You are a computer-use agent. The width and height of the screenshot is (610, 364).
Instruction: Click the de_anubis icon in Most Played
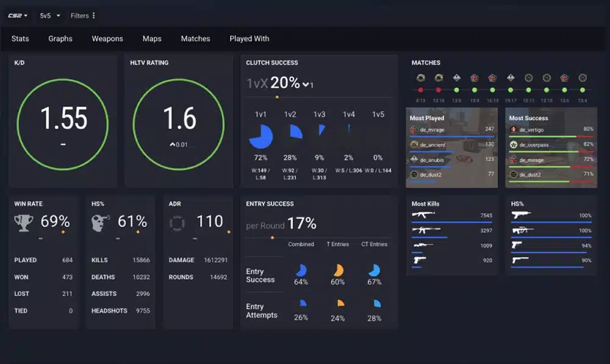(414, 160)
